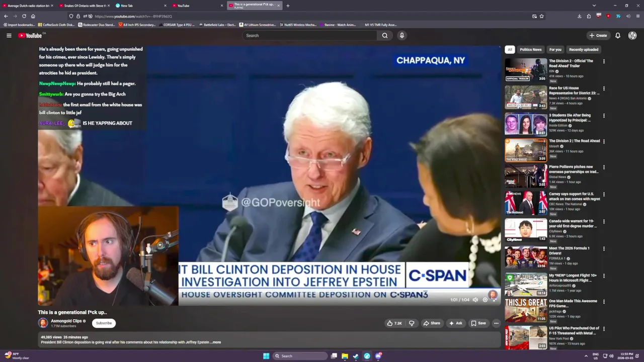Screen dimensions: 644x362
Task: Select the 'All' filter chip
Action: tap(510, 49)
